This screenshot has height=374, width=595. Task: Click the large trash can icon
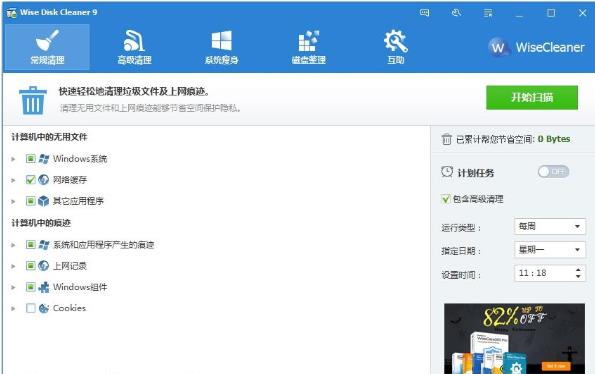tap(33, 101)
